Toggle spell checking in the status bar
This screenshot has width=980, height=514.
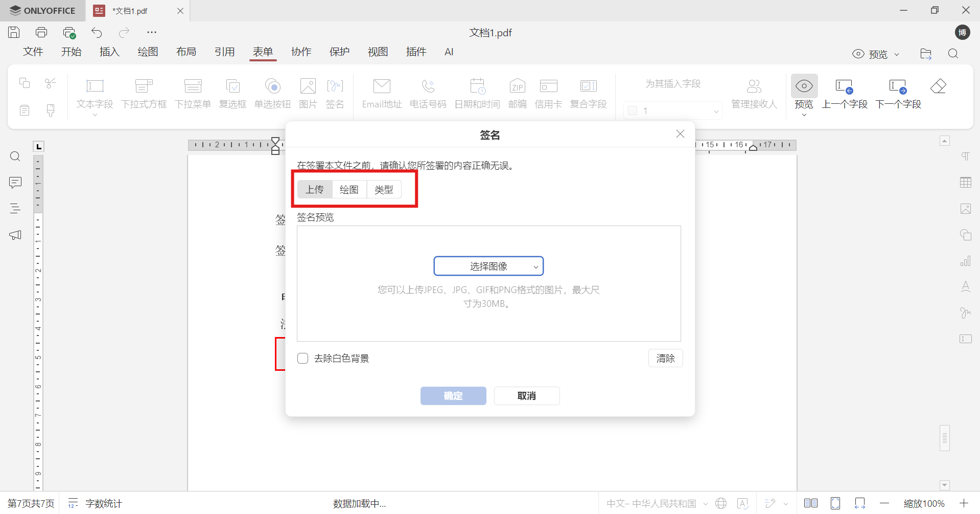pyautogui.click(x=743, y=503)
